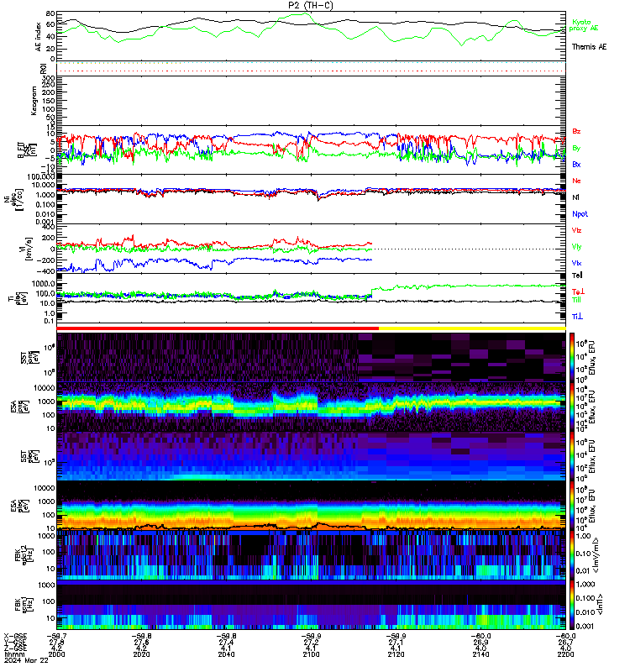Click the red Viz velocity legend label
Viewport: 630px width, 672px height.
[x=576, y=230]
